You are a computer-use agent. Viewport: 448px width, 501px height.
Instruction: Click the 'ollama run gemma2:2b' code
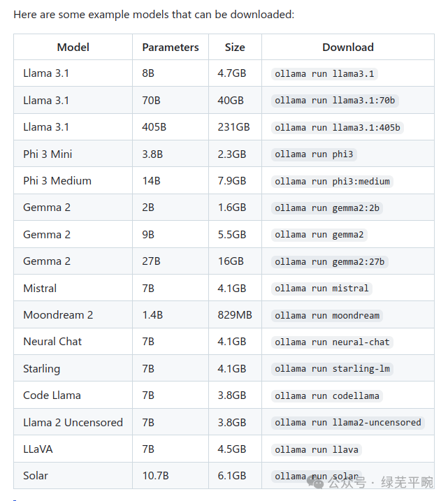(x=327, y=208)
